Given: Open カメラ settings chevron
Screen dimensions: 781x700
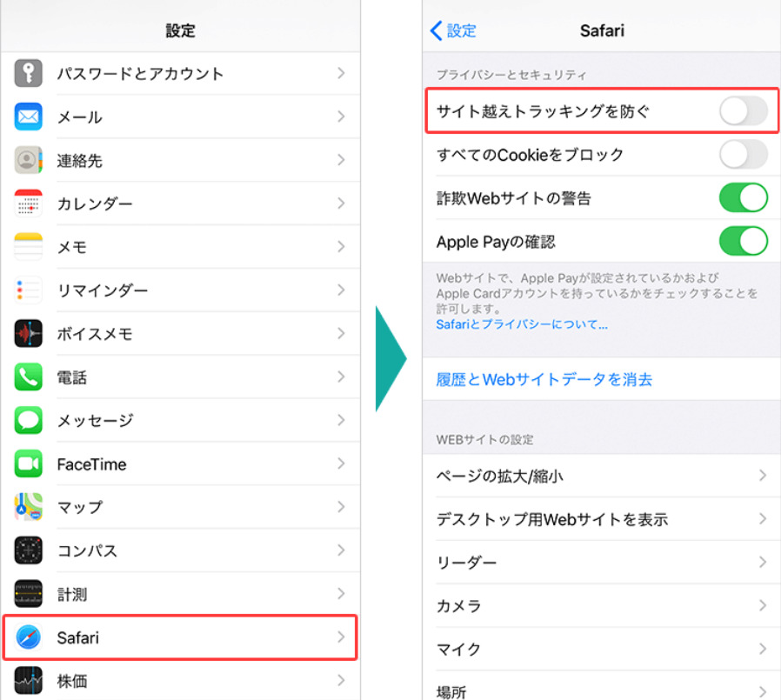Looking at the screenshot, I should [x=763, y=605].
